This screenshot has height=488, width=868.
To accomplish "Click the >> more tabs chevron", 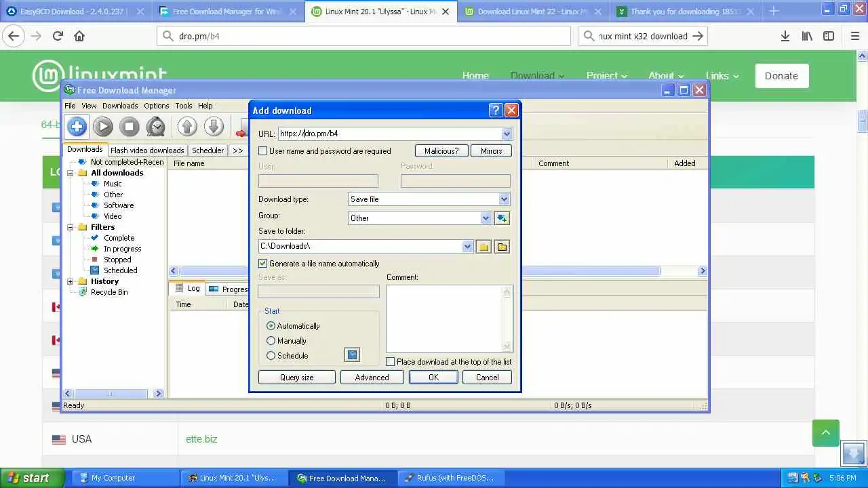I will coord(237,150).
